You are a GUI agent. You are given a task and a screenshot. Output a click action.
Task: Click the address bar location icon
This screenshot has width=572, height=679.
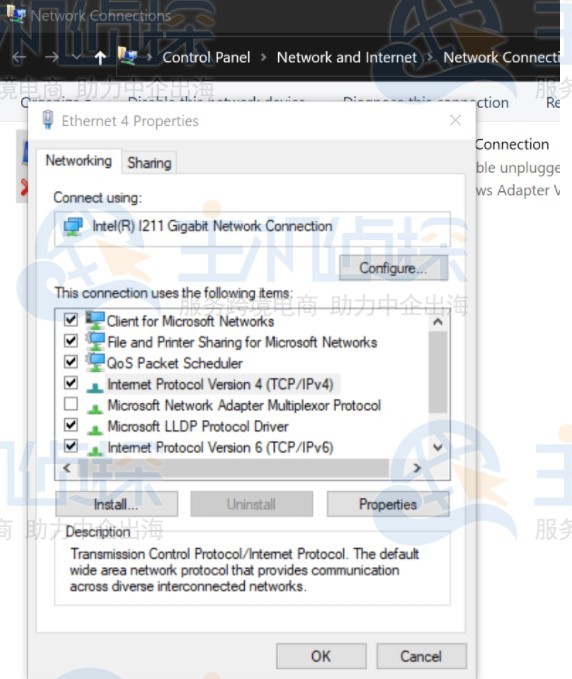tap(127, 56)
